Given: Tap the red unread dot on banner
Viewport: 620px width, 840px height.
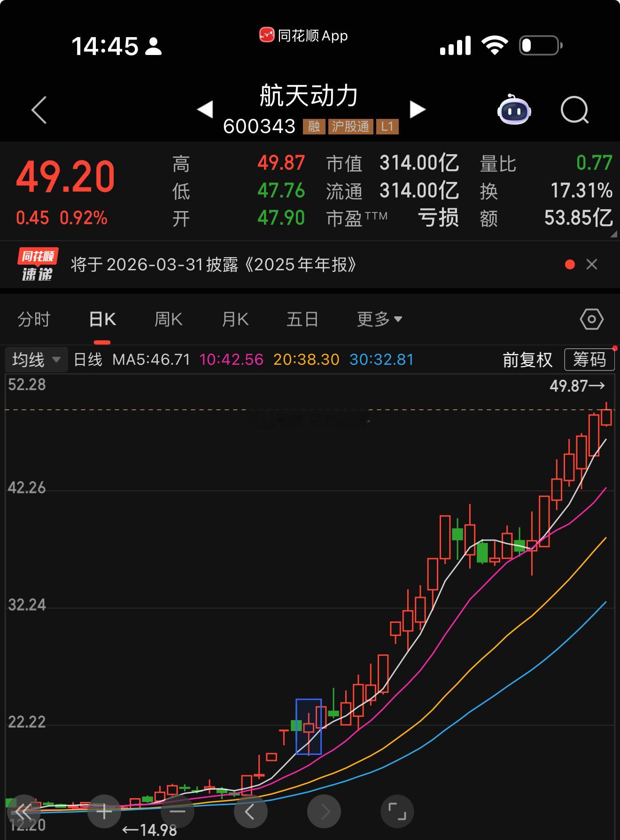Looking at the screenshot, I should (x=570, y=265).
